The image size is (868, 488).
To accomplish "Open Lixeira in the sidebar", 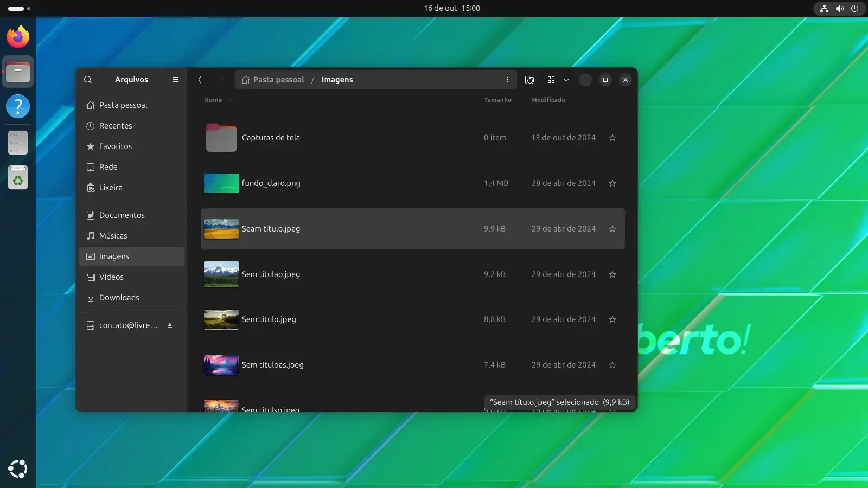I will [131, 188].
